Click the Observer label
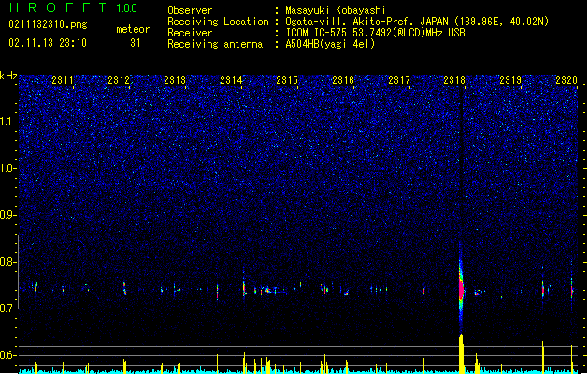 (190, 10)
